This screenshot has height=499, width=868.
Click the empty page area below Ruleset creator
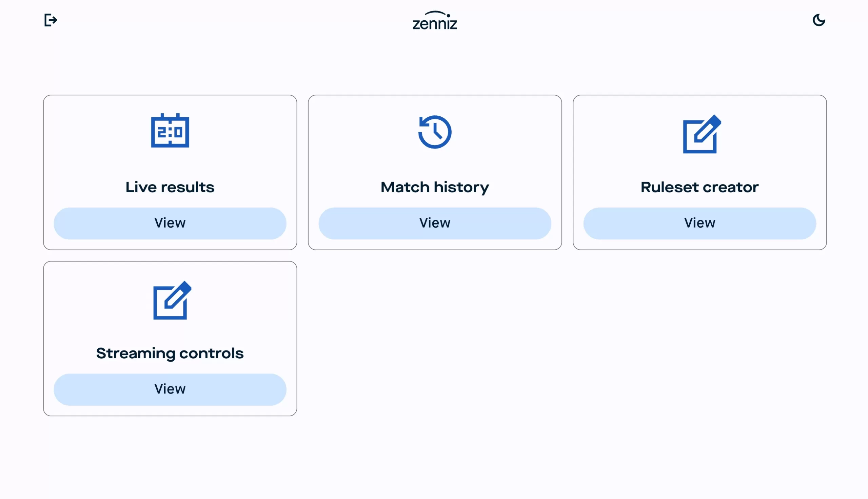tap(699, 343)
